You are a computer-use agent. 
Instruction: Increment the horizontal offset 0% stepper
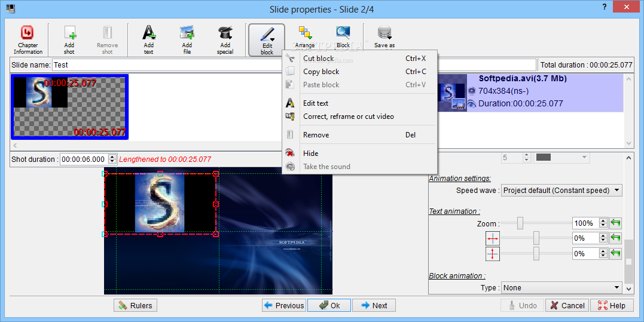pos(603,236)
